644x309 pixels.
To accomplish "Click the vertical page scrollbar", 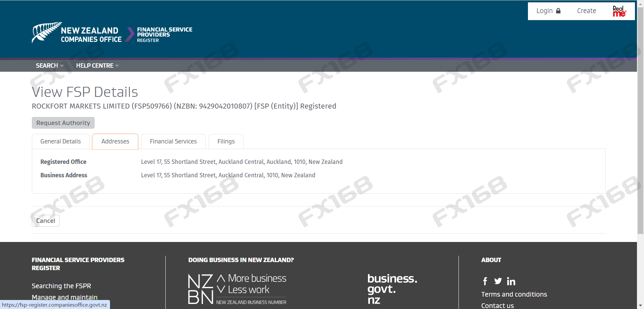I will pyautogui.click(x=640, y=121).
